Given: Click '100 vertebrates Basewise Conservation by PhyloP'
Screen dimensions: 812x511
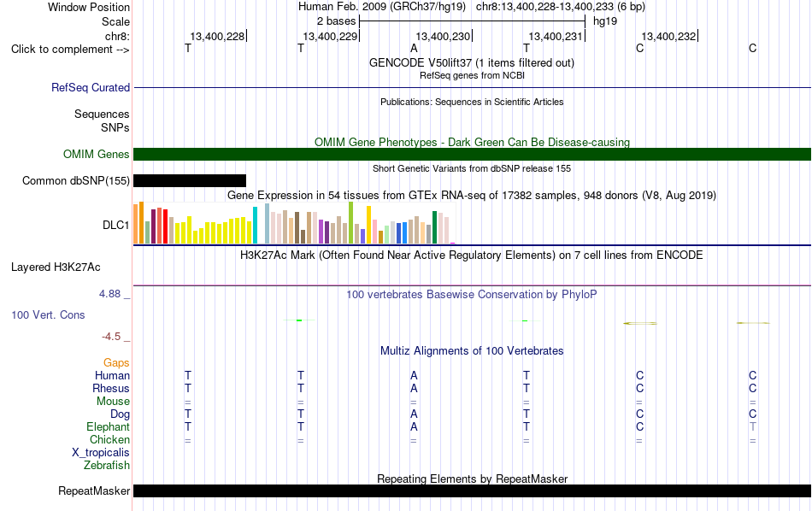Looking at the screenshot, I should [x=472, y=294].
